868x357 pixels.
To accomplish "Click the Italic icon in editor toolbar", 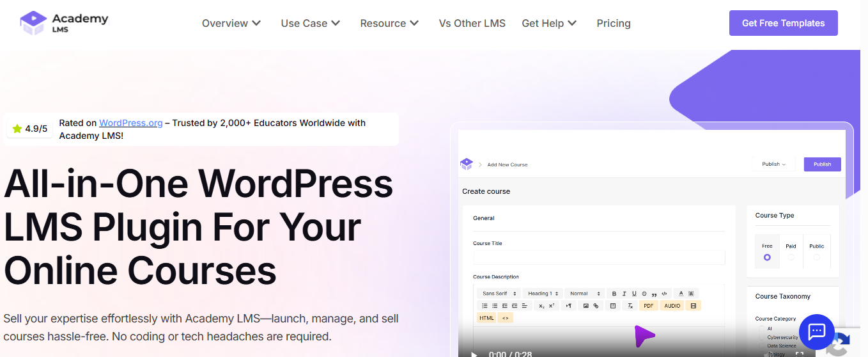I will pos(624,294).
